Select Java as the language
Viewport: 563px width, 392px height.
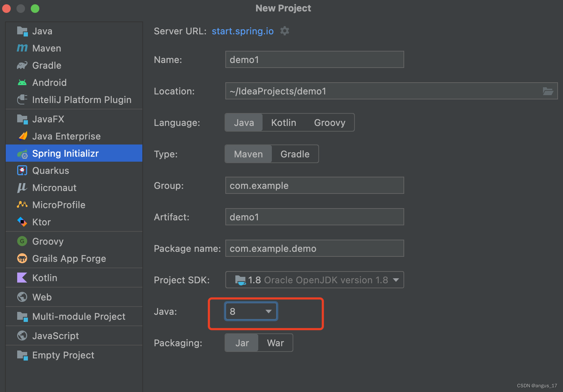(244, 123)
